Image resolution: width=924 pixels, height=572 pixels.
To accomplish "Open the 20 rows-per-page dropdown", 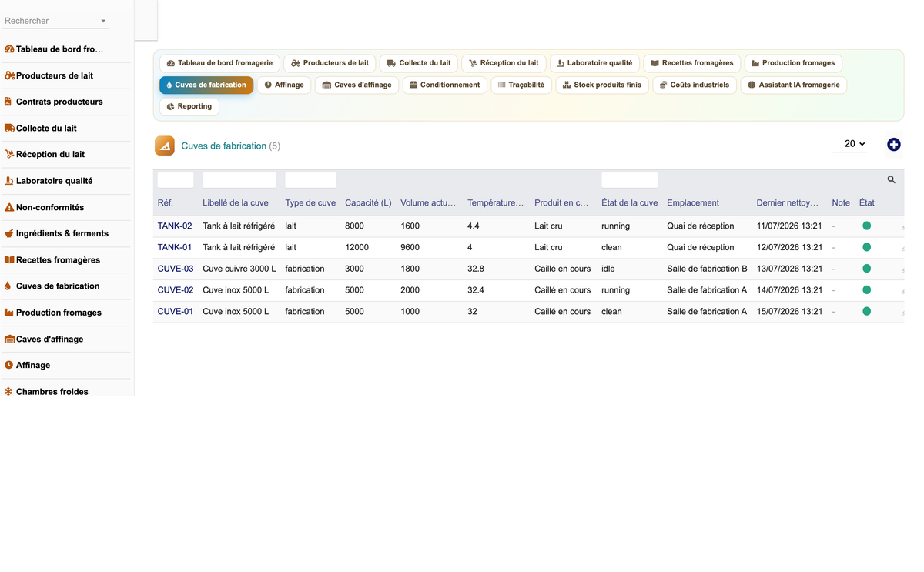I will 849,144.
